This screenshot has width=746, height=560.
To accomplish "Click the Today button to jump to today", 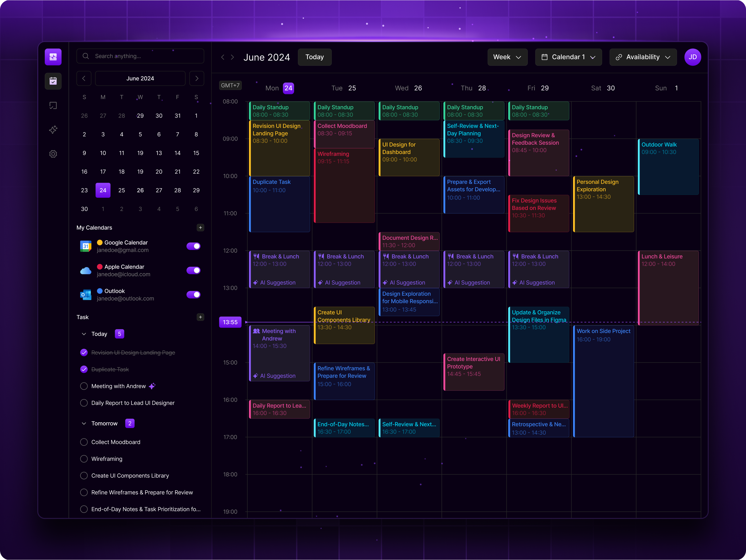I will click(314, 57).
